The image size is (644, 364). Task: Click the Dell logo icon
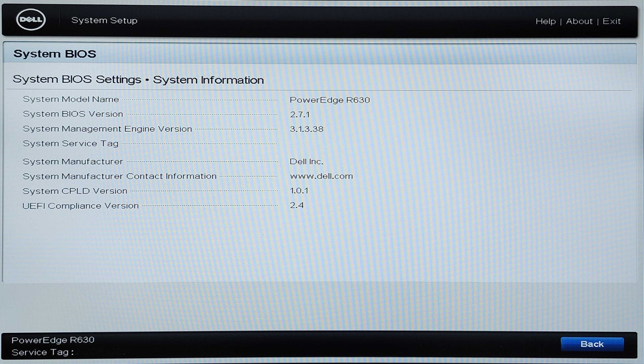coord(31,21)
